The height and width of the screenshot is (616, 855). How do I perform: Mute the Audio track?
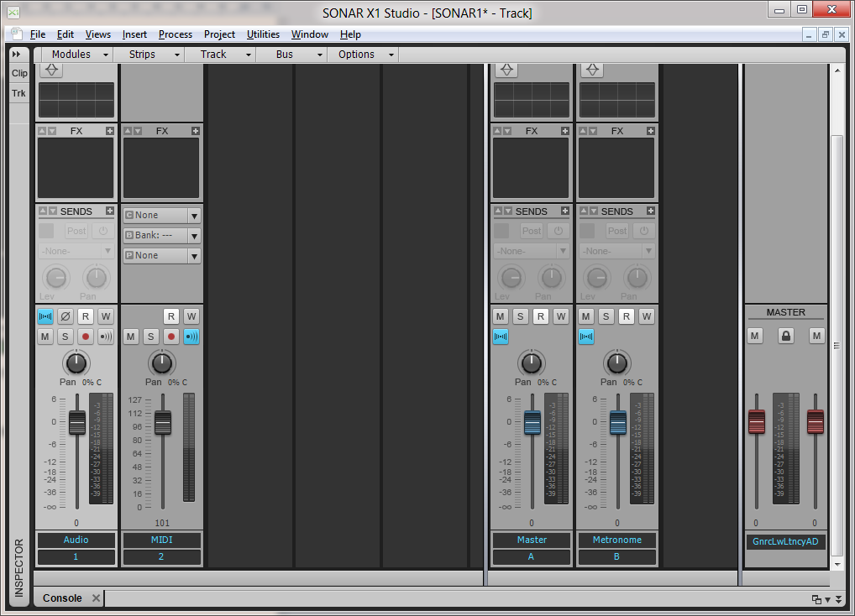[45, 337]
